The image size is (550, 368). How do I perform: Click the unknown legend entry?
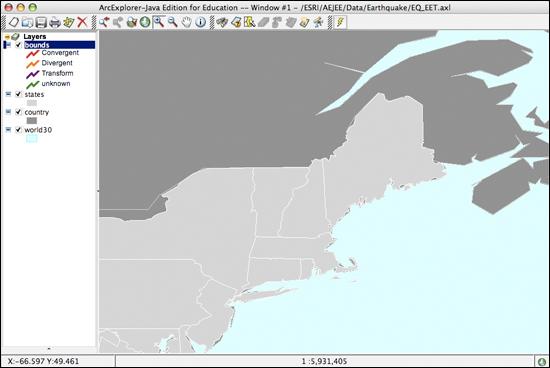pyautogui.click(x=56, y=83)
